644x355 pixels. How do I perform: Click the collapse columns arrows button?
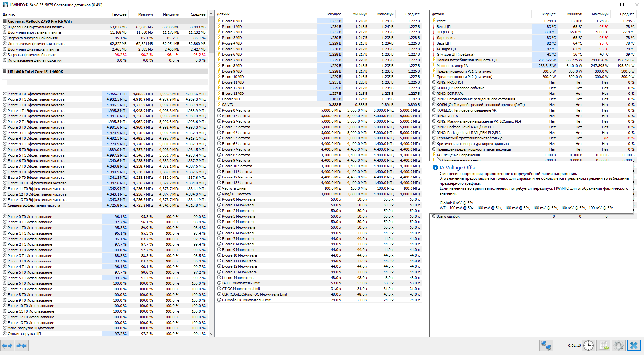[21, 345]
